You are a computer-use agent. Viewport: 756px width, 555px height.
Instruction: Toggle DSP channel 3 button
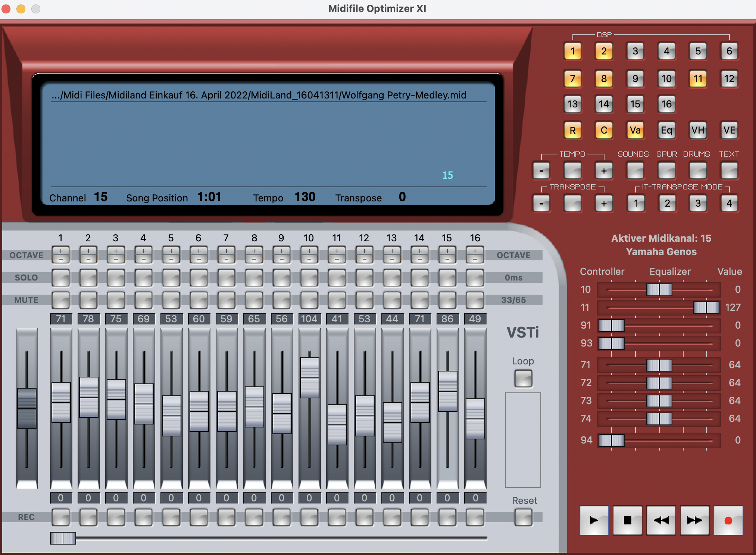pyautogui.click(x=635, y=51)
